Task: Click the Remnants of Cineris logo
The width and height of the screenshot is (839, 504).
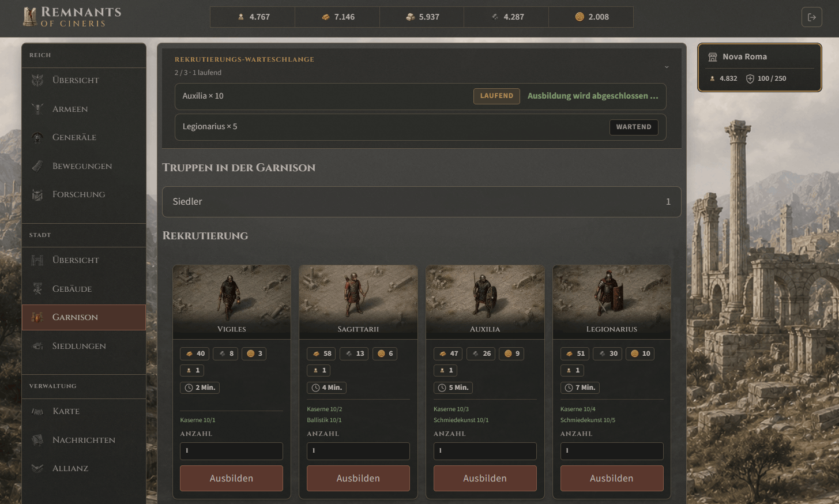Action: pos(72,17)
